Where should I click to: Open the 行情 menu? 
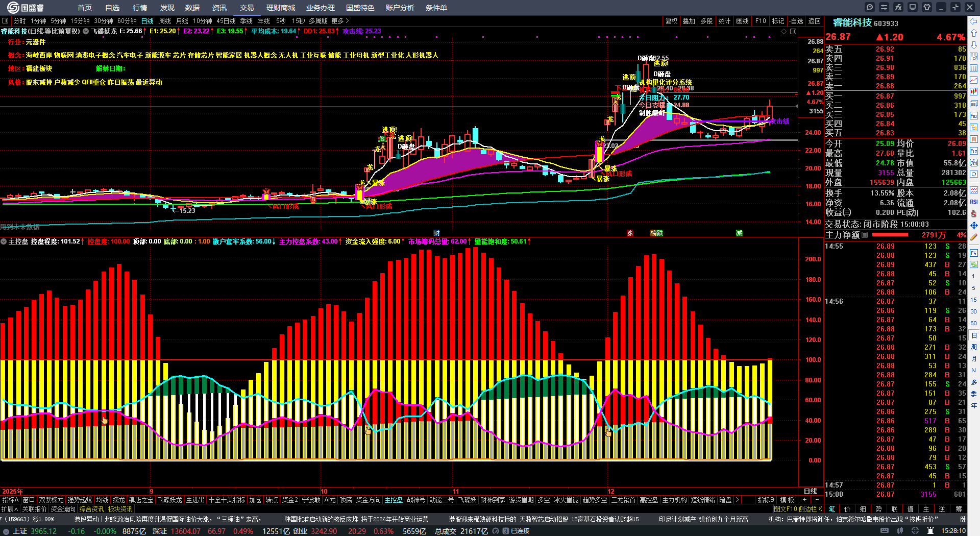pyautogui.click(x=140, y=8)
